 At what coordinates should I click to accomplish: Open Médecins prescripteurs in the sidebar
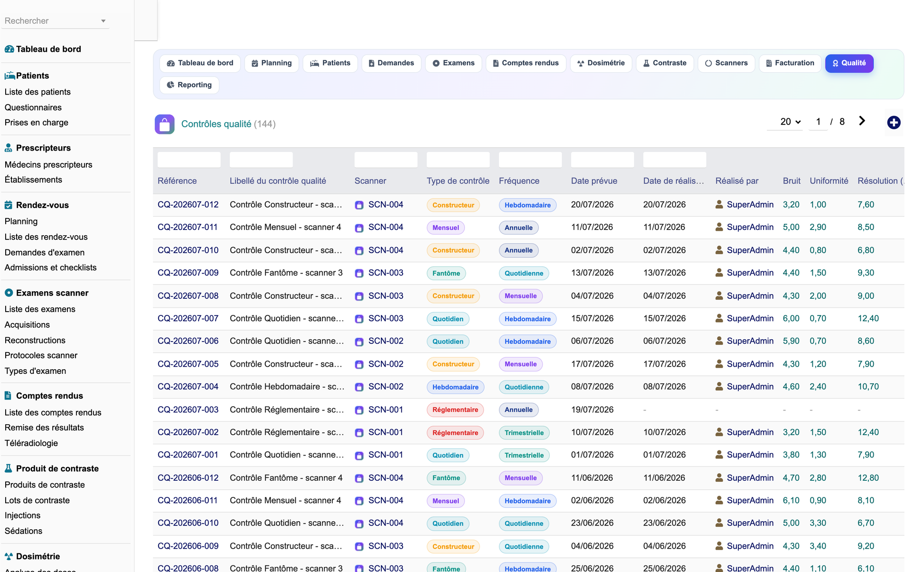pos(48,164)
